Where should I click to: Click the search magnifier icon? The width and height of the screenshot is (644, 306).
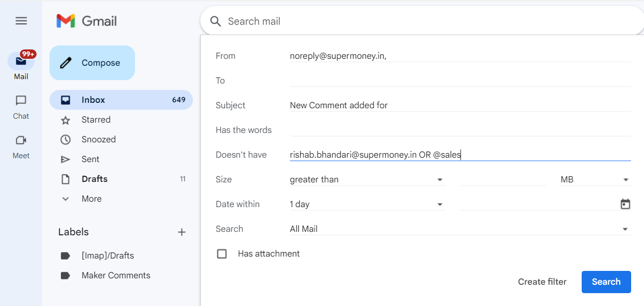click(215, 21)
